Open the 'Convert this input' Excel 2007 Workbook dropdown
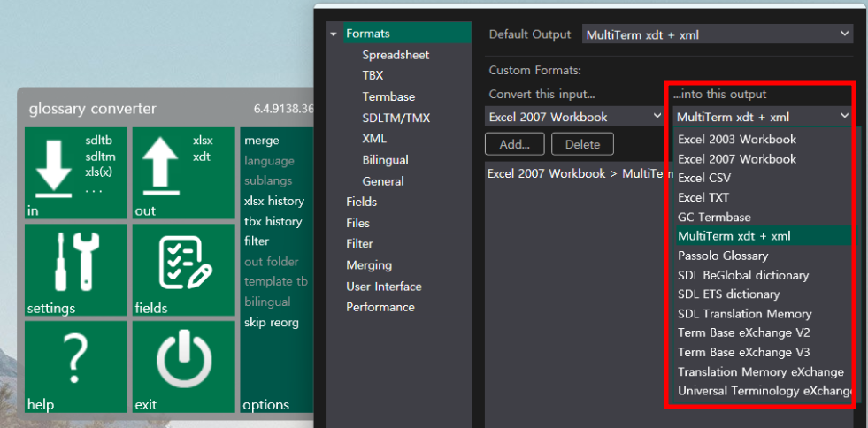The width and height of the screenshot is (868, 428). tap(574, 117)
